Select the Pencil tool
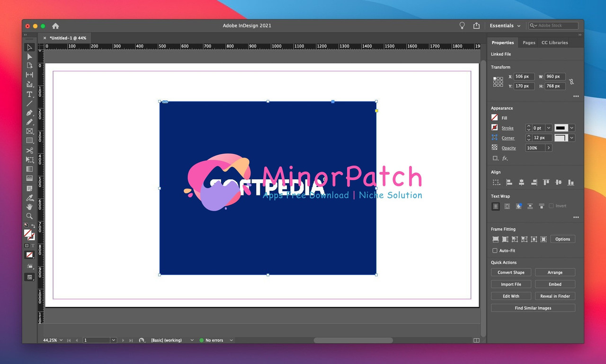Image resolution: width=606 pixels, height=364 pixels. point(29,122)
